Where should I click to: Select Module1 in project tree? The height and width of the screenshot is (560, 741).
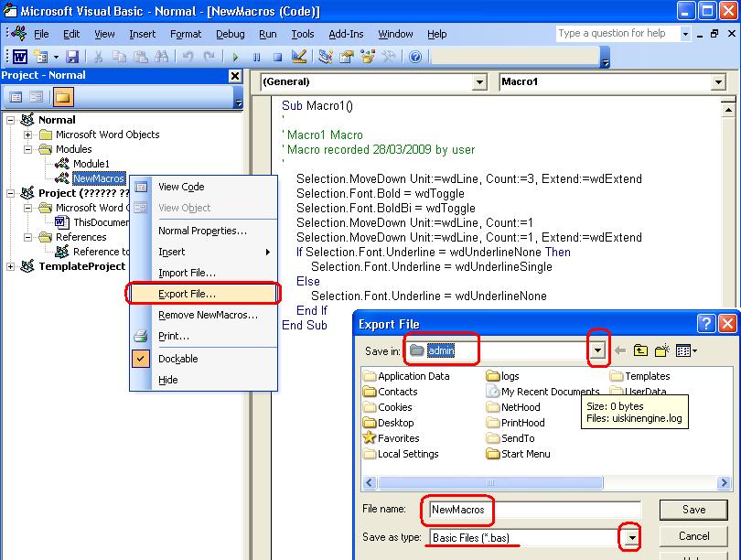(91, 164)
